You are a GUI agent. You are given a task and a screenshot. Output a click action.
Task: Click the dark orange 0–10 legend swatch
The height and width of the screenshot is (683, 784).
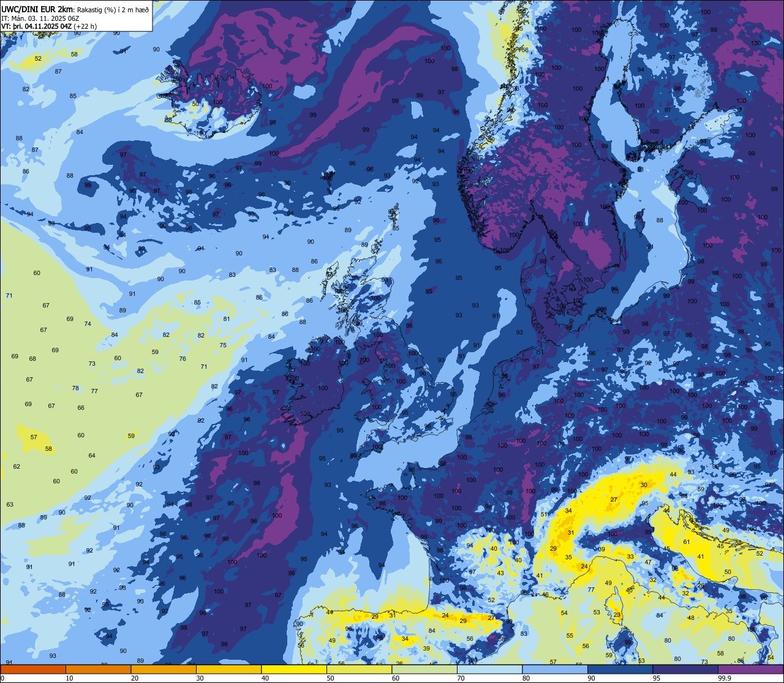coord(33,669)
